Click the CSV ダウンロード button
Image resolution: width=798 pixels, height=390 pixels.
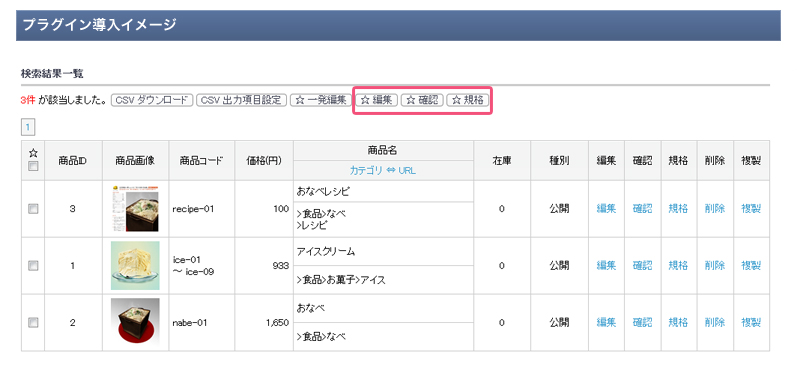[x=152, y=100]
